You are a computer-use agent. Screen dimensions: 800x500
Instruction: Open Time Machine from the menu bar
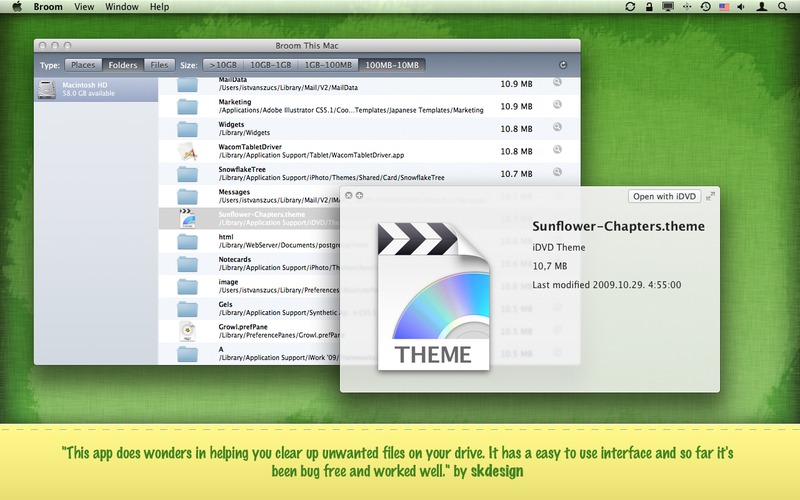[x=706, y=7]
